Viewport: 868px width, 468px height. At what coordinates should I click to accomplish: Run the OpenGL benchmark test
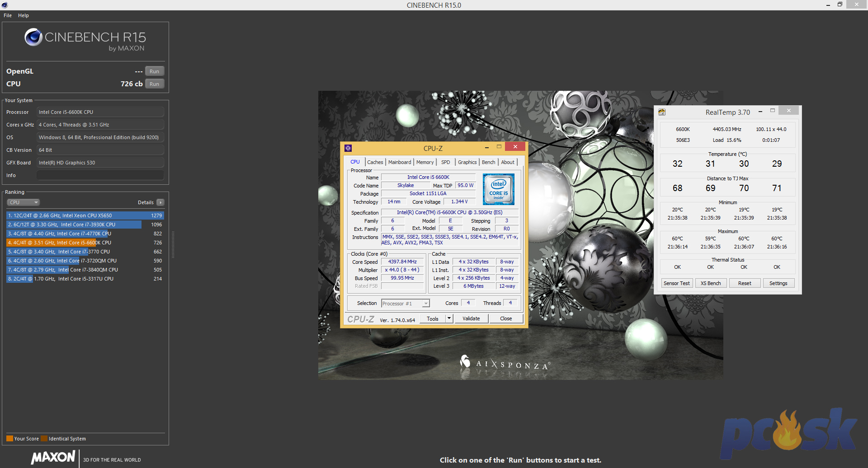point(154,71)
